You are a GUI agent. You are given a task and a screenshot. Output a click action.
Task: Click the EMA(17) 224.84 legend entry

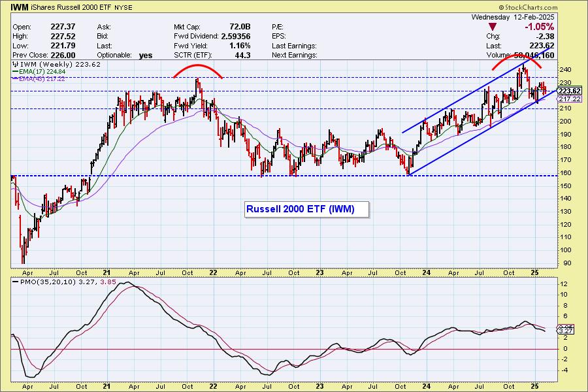point(39,72)
